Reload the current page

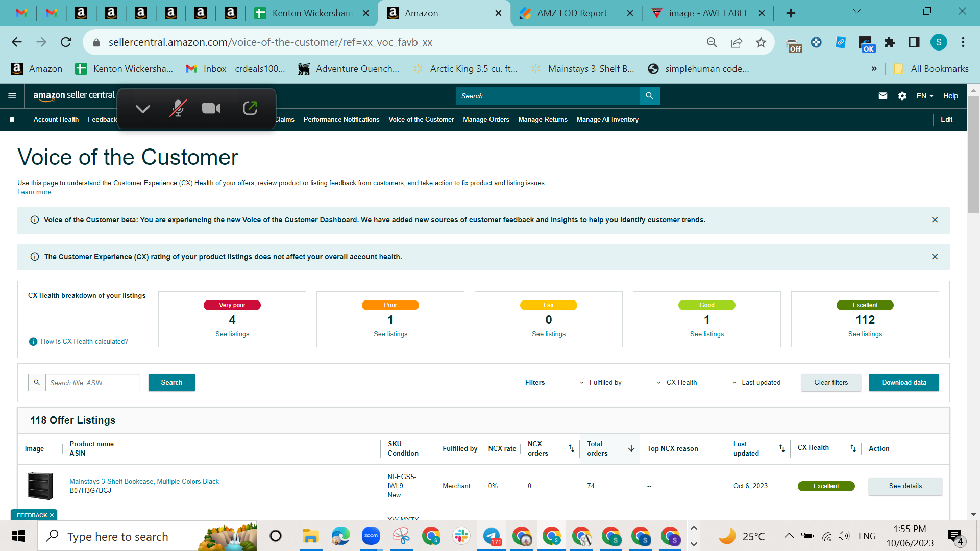(66, 42)
